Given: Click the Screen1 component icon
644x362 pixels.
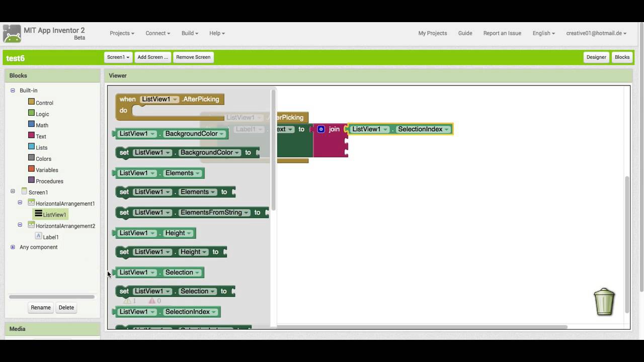Looking at the screenshot, I should tap(24, 192).
